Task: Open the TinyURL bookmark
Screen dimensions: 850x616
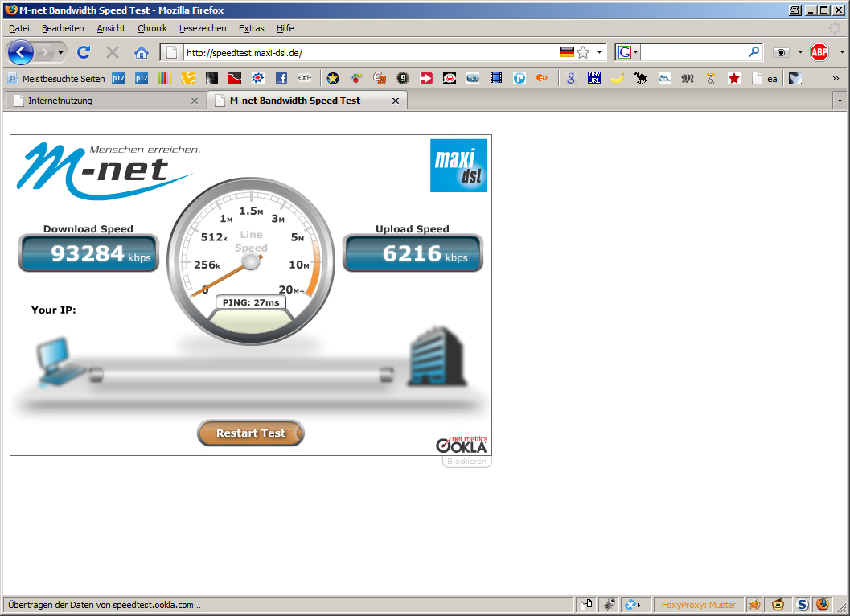Action: (x=594, y=78)
